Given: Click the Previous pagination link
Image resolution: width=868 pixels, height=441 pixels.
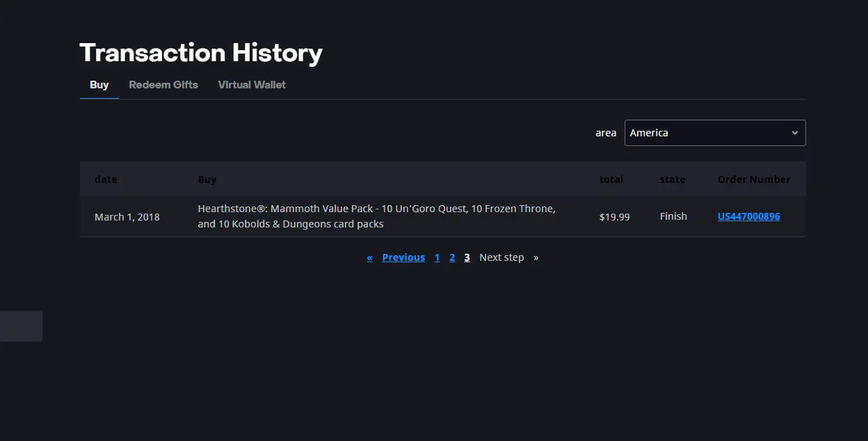Looking at the screenshot, I should pos(403,257).
